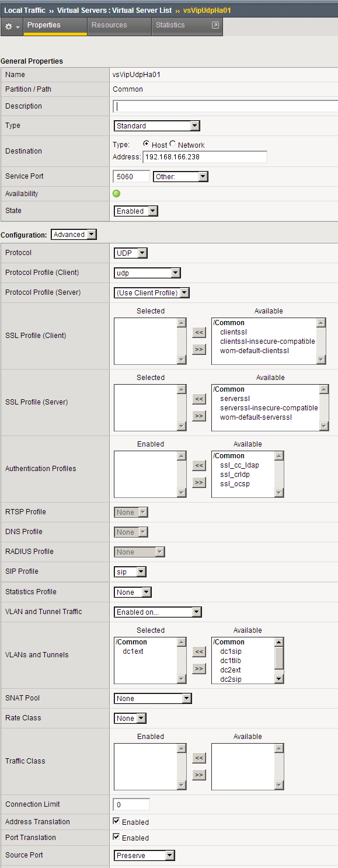Click >> arrow to remove dc1ext VLAN
The height and width of the screenshot is (868, 338).
click(198, 668)
